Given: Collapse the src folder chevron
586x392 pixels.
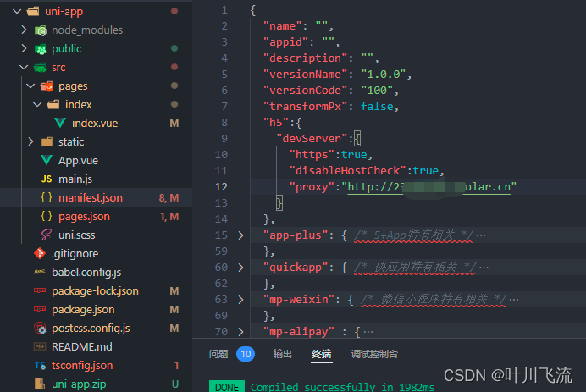Looking at the screenshot, I should pos(24,68).
